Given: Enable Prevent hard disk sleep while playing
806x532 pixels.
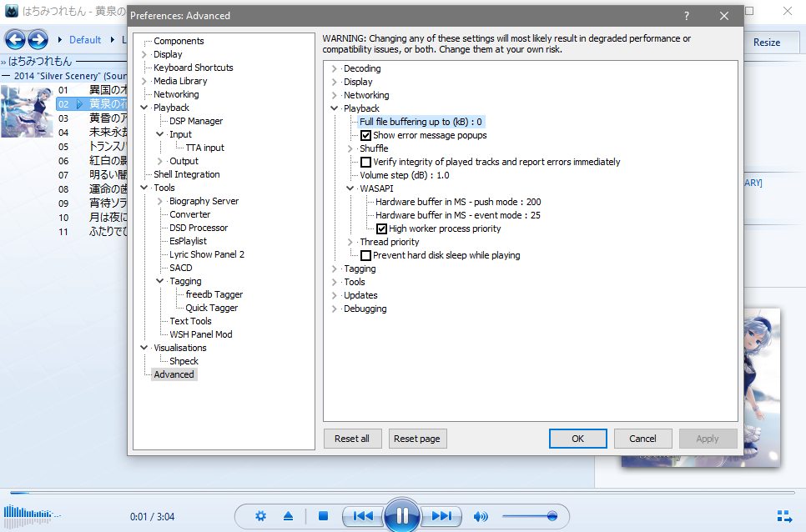Looking at the screenshot, I should tap(365, 256).
